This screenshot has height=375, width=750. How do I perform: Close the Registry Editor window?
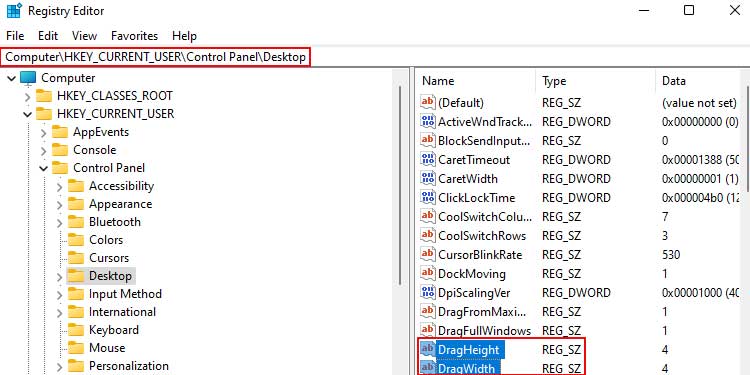pyautogui.click(x=734, y=10)
